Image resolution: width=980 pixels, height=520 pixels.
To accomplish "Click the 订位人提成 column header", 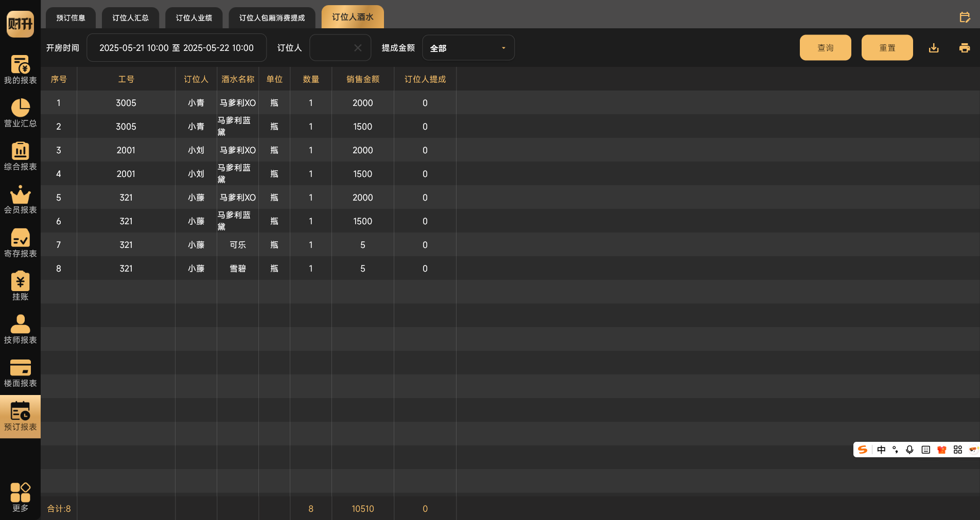I will pos(425,79).
